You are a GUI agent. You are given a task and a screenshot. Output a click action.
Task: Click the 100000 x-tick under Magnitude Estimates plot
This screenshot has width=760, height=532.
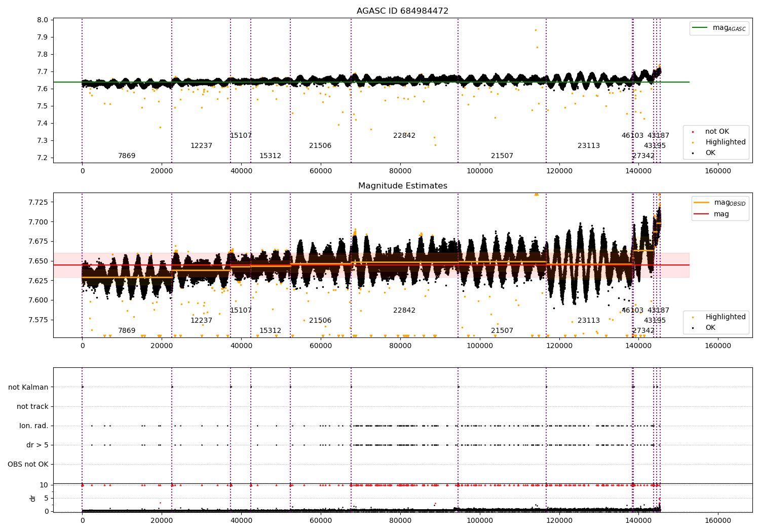coord(479,346)
